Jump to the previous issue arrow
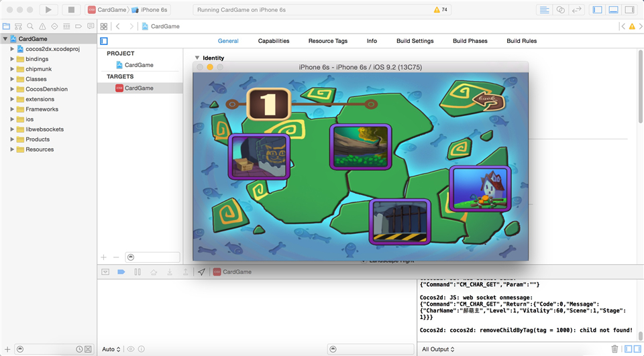Screen dimensions: 644x356 (x=623, y=26)
